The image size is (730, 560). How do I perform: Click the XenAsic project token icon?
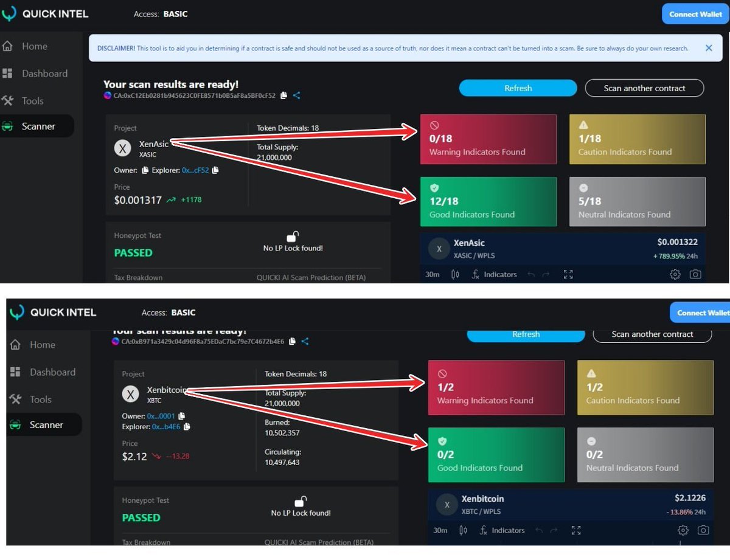pos(123,148)
